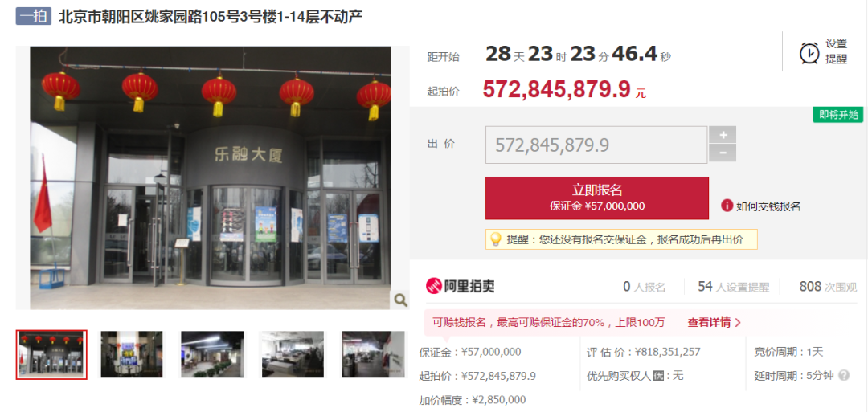Open 查看详情 link for deposit compensation
Image resolution: width=868 pixels, height=412 pixels.
pyautogui.click(x=714, y=322)
